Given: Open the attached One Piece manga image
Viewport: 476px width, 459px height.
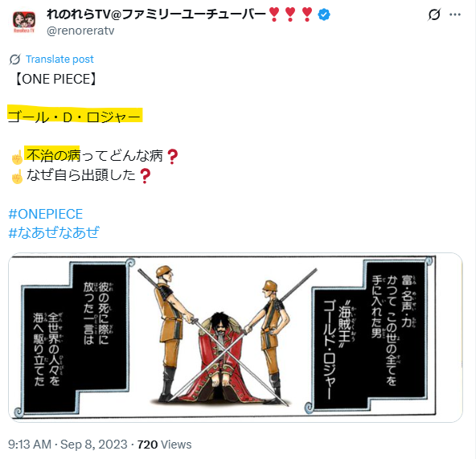Looking at the screenshot, I should coord(236,338).
